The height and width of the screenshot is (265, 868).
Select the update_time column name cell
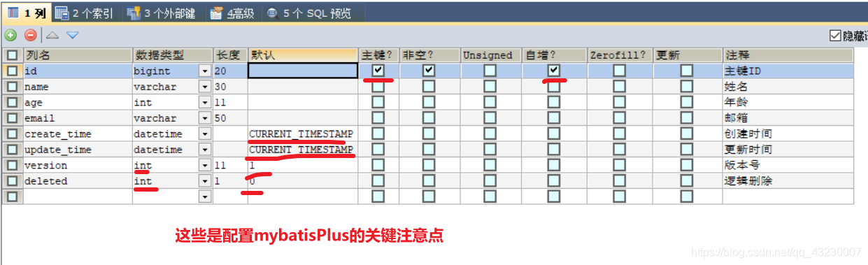point(77,150)
